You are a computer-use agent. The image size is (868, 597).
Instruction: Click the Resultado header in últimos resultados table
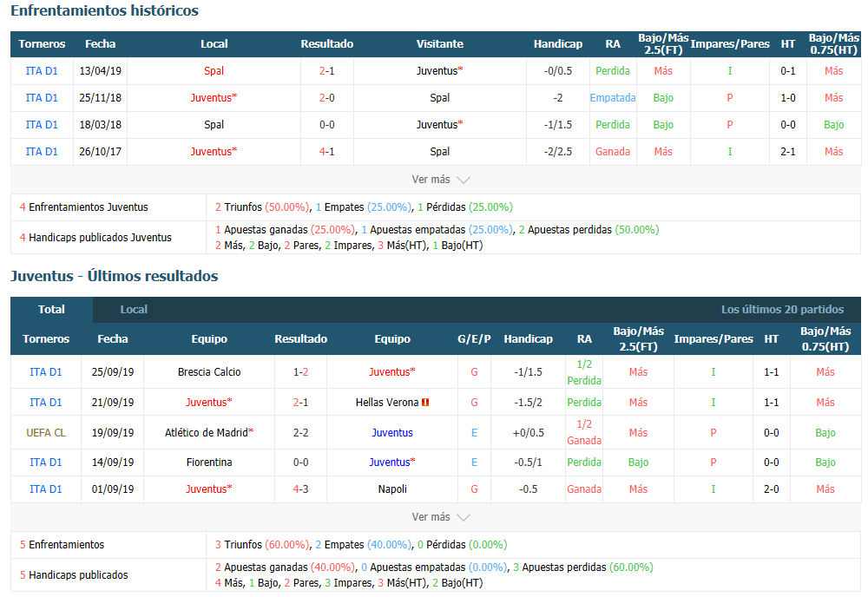tap(300, 338)
